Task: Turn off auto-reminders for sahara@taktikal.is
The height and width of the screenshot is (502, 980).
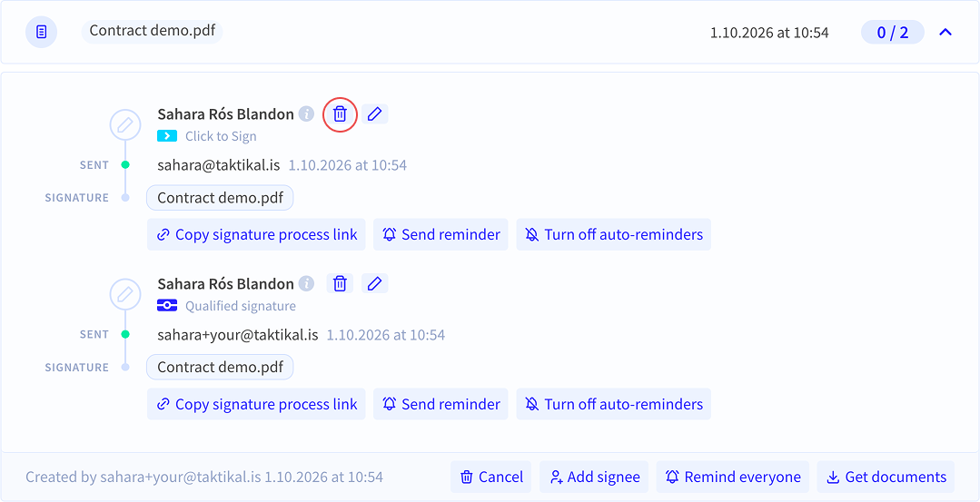Action: coord(614,235)
